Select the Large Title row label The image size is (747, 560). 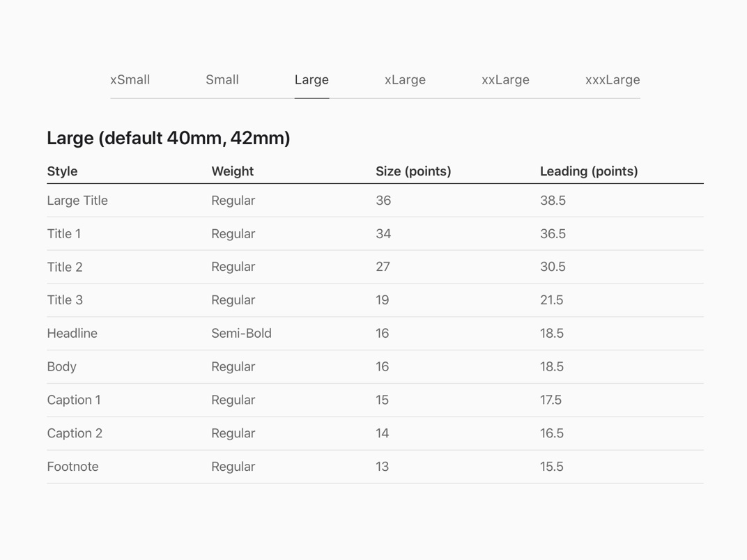pyautogui.click(x=77, y=201)
